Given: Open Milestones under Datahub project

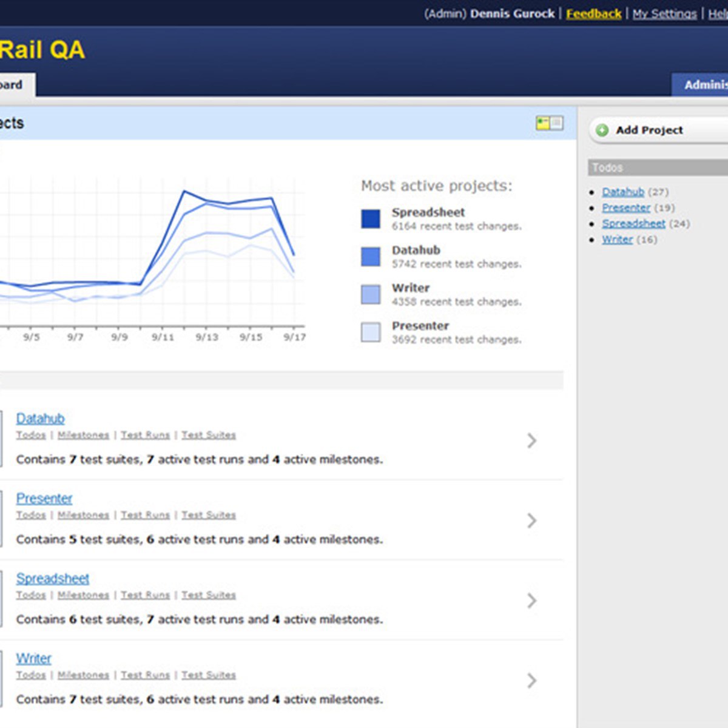Looking at the screenshot, I should coord(83,435).
